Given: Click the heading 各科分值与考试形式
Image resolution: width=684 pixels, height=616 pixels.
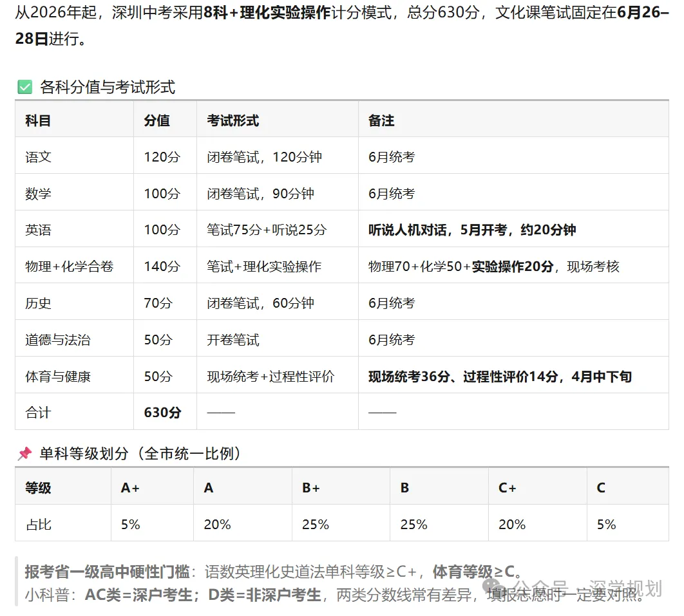Looking at the screenshot, I should [x=108, y=87].
